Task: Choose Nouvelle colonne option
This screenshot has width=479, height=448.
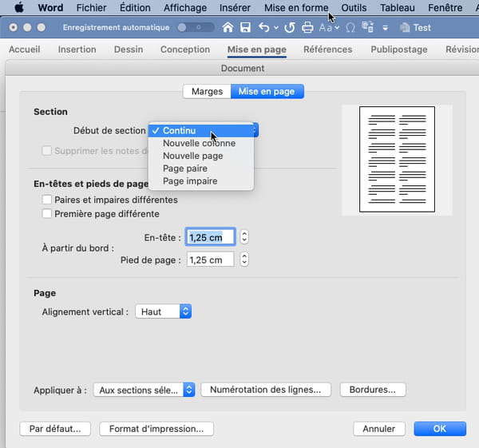Action: click(x=201, y=143)
